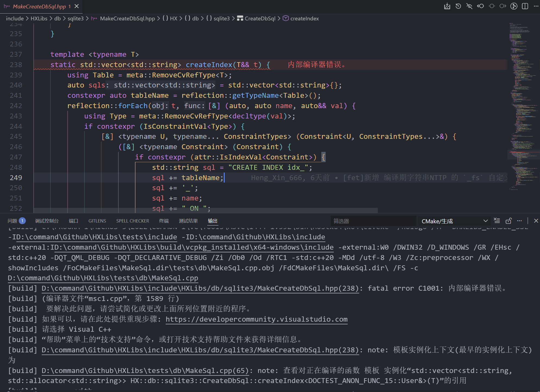This screenshot has height=392, width=540.
Task: Toggle output auto-scroll lock icon
Action: click(x=508, y=221)
